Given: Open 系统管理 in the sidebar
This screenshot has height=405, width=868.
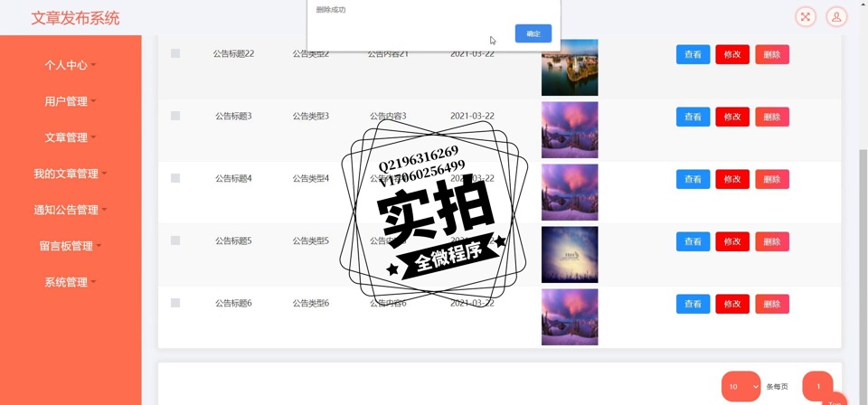Looking at the screenshot, I should coord(71,282).
